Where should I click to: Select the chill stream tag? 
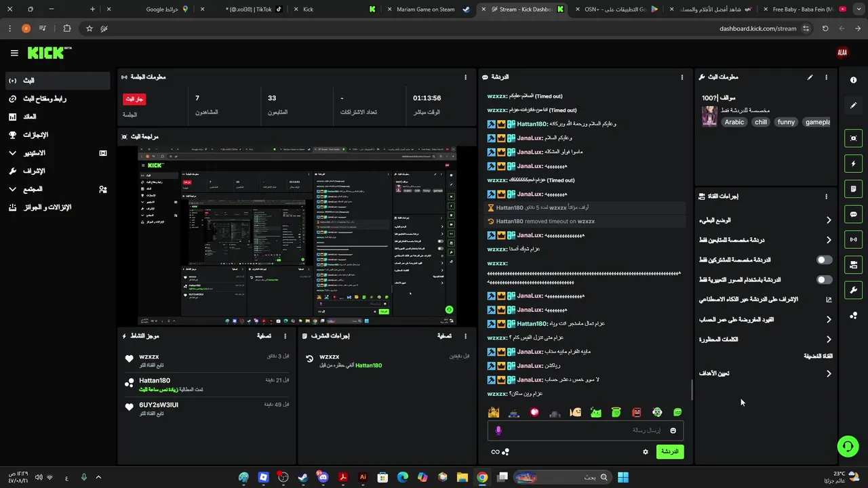tap(761, 123)
